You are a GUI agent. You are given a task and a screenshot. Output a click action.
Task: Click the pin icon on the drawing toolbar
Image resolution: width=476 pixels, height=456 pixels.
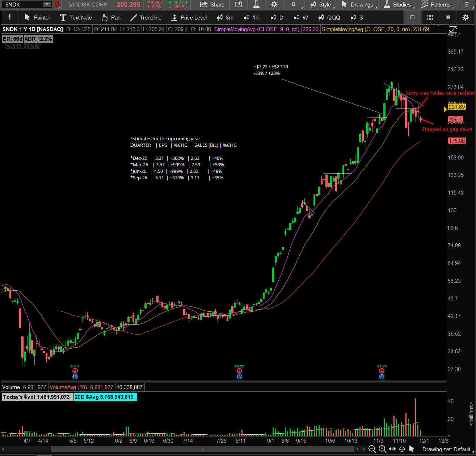point(9,17)
